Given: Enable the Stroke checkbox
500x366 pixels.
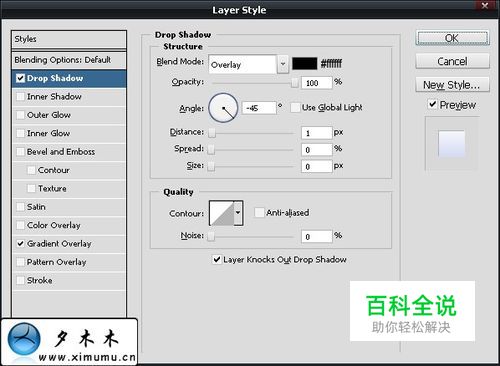Looking at the screenshot, I should coord(20,280).
